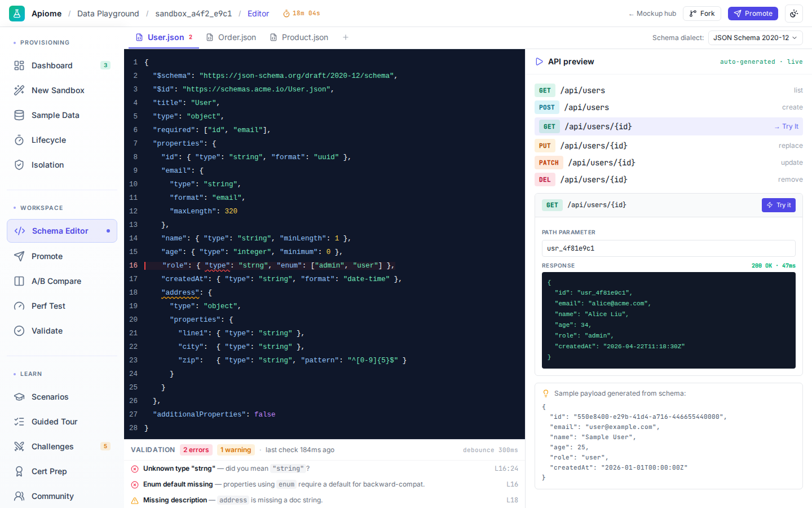The height and width of the screenshot is (508, 812).
Task: Click the Dashboard badge showing 3
Action: coord(105,65)
